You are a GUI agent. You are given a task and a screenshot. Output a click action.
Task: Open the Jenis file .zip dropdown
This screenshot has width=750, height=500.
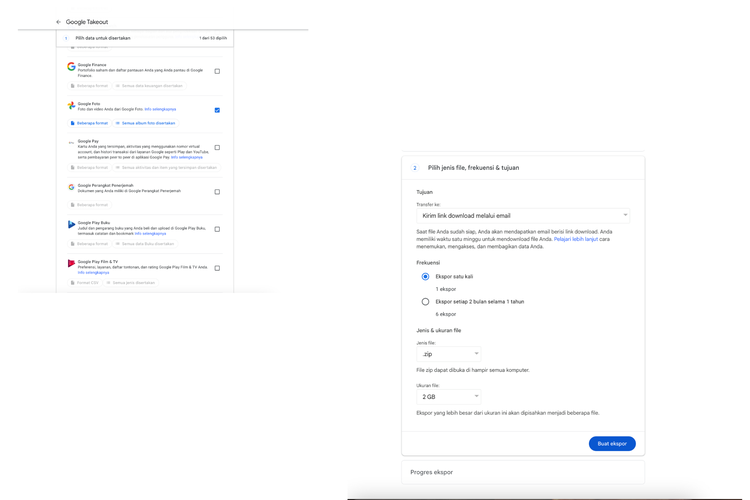[448, 354]
